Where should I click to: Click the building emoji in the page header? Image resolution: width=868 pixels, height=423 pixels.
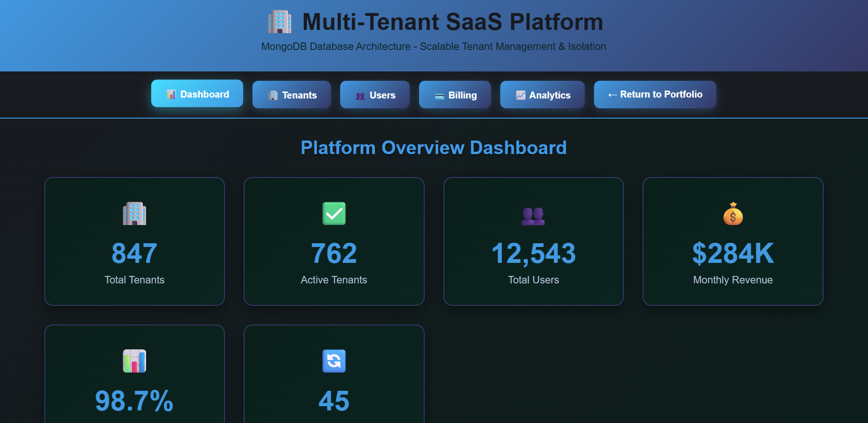pos(280,21)
